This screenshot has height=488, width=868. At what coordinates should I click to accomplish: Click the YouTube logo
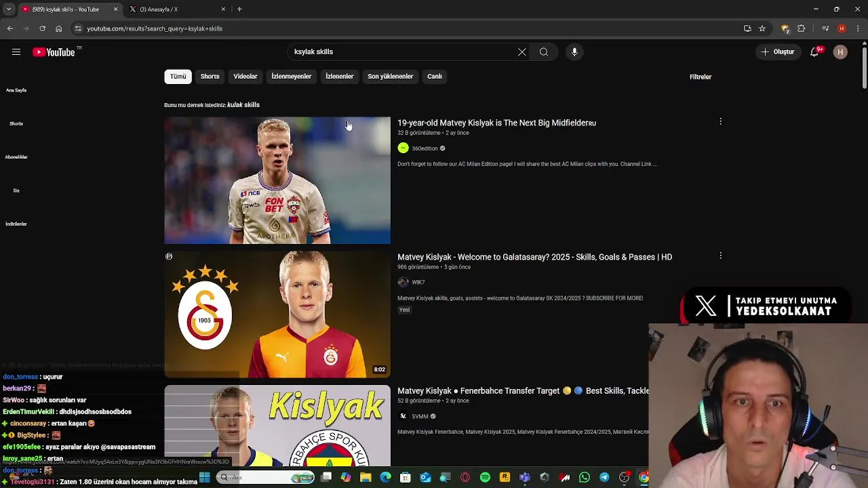(54, 52)
